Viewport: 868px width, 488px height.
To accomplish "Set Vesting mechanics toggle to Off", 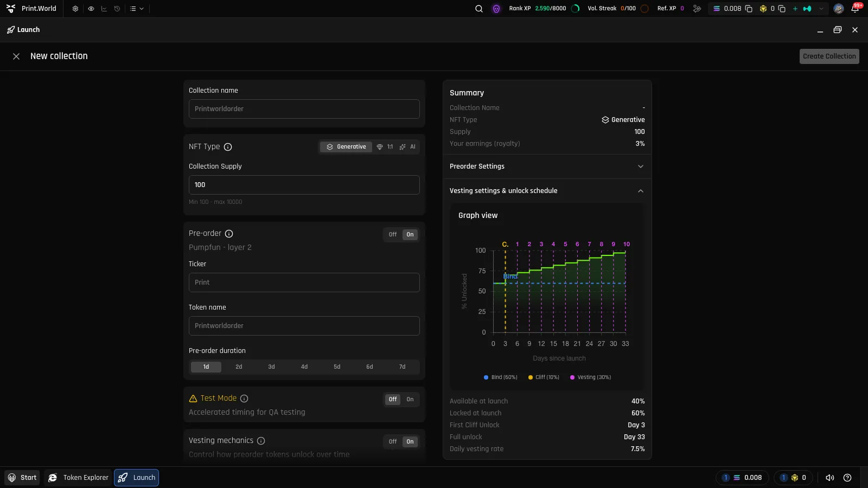I will (393, 442).
